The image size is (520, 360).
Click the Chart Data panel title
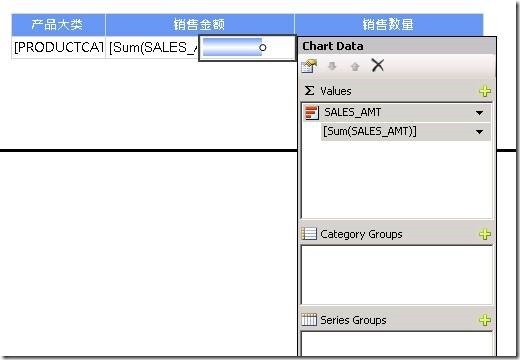tap(333, 46)
